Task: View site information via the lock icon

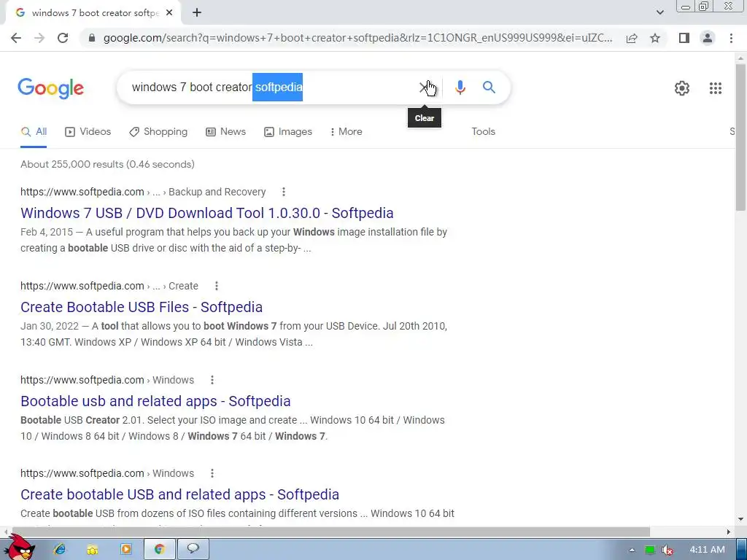Action: [x=92, y=38]
